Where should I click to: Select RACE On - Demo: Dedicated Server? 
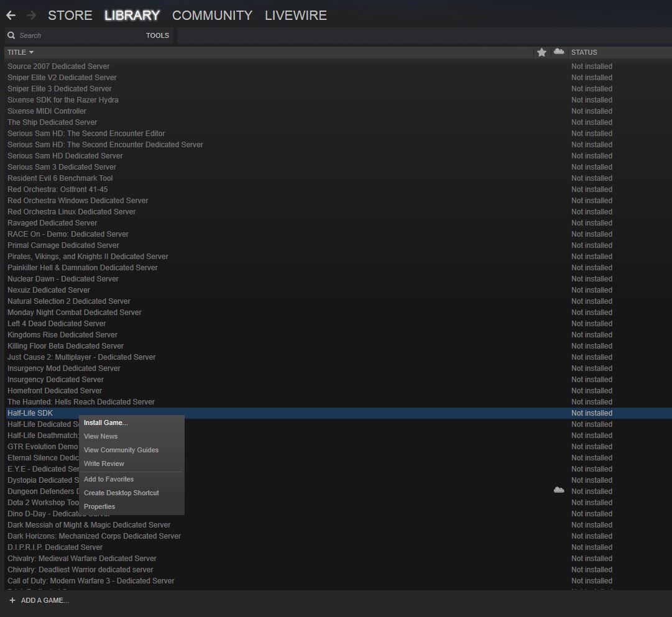pos(338,234)
